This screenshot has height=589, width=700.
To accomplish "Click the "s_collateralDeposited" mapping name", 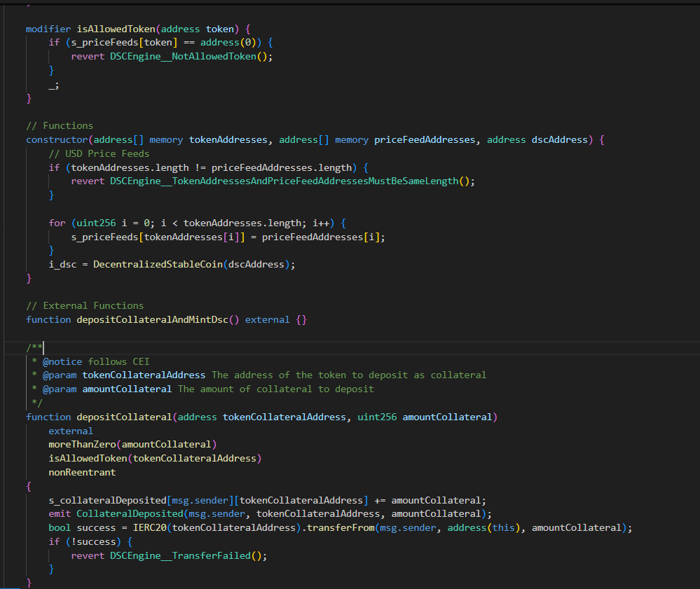I will 108,501.
